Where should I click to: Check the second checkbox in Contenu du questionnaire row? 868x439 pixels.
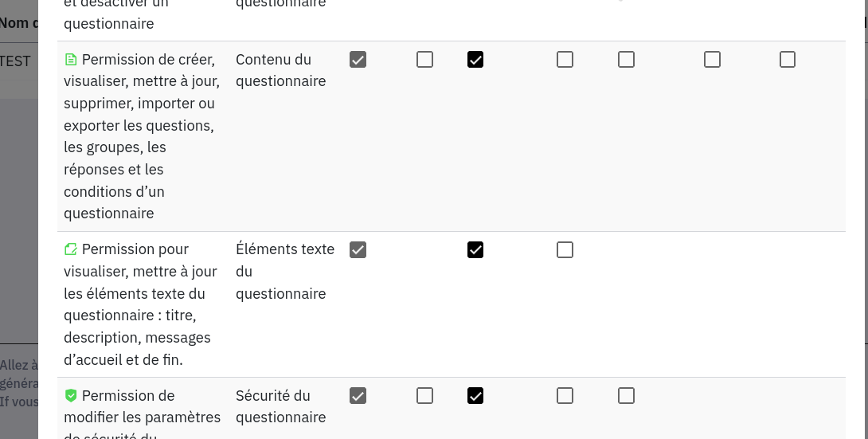coord(425,60)
